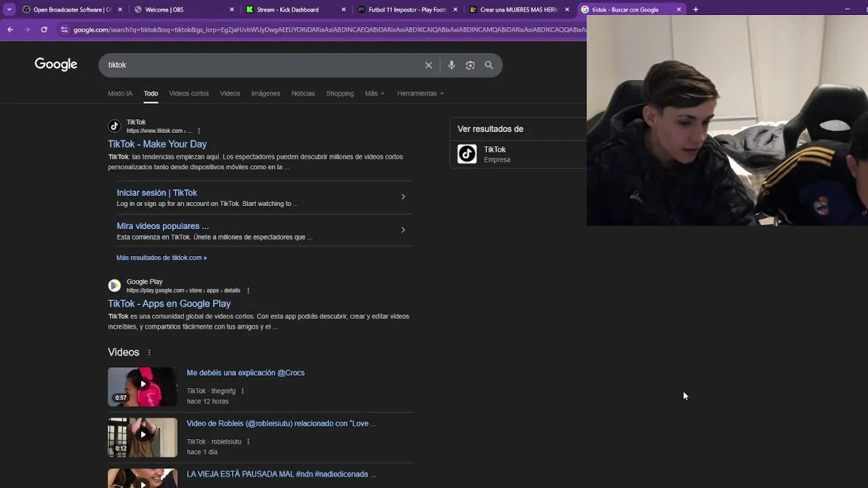Open Mira videos populares sitelink

[x=163, y=226]
